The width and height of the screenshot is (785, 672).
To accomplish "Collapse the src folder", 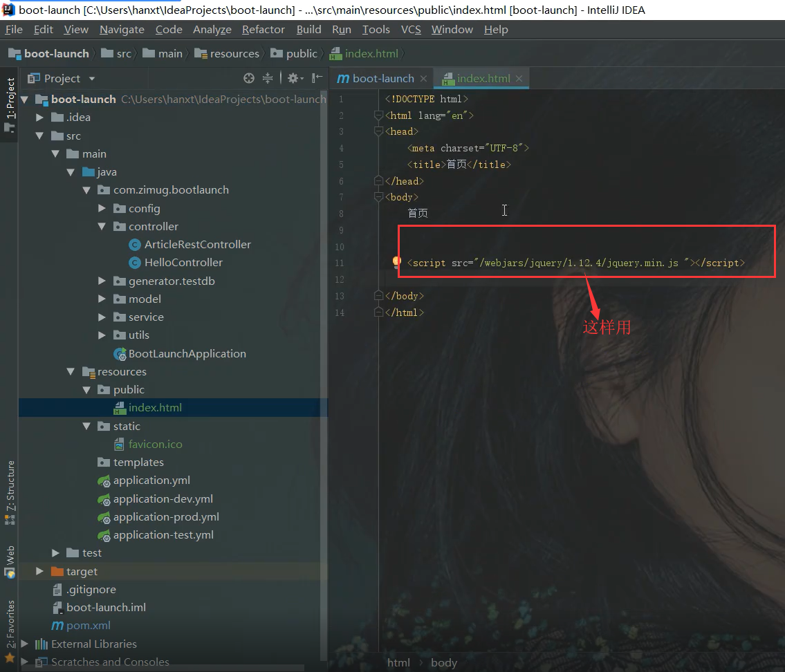I will click(39, 136).
